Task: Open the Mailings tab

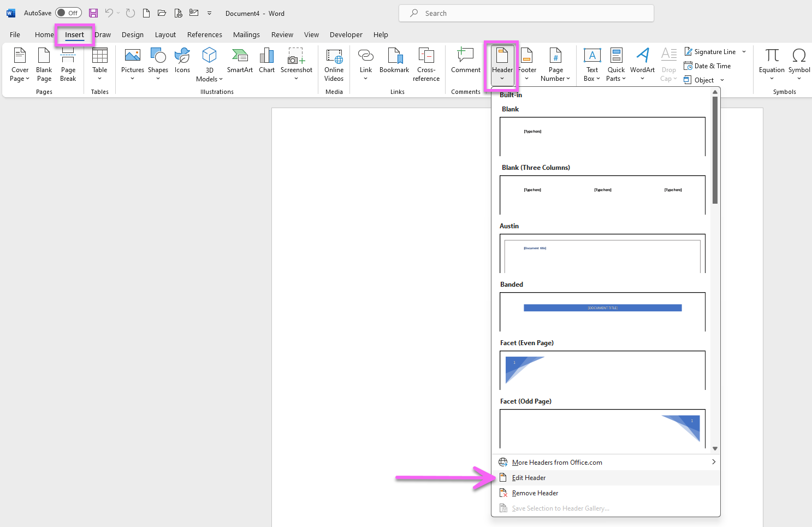Action: 246,34
